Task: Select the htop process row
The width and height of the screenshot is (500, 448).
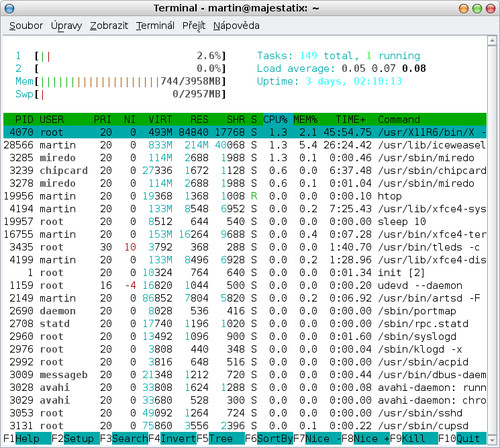Action: pos(245,196)
